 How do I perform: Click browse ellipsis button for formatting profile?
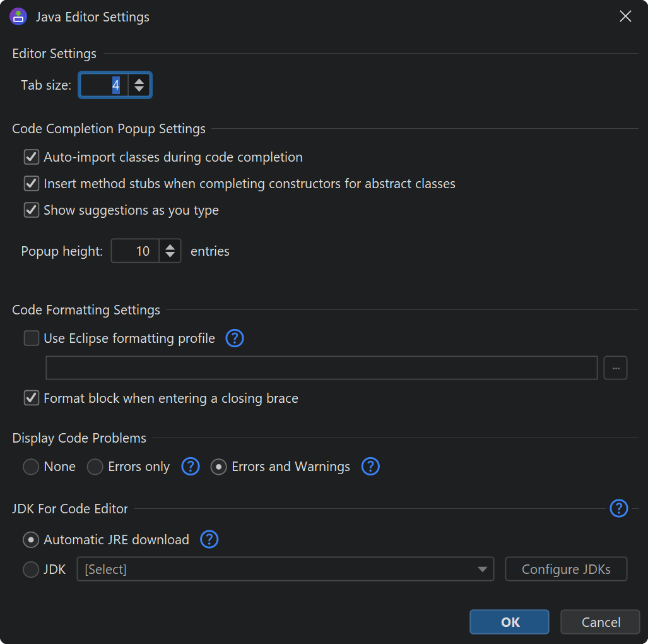coord(615,368)
